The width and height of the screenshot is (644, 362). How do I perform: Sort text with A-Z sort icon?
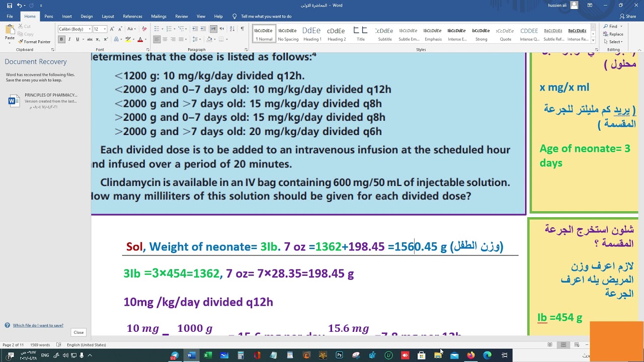(x=233, y=29)
